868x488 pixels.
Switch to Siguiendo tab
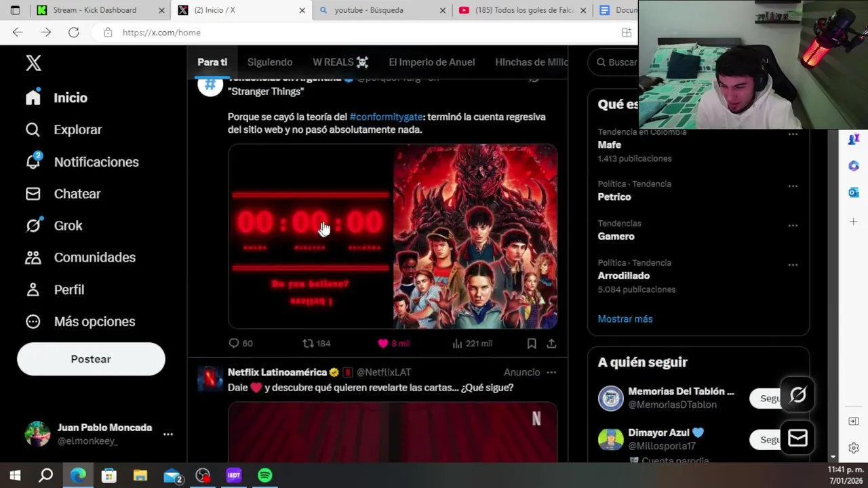pos(270,62)
